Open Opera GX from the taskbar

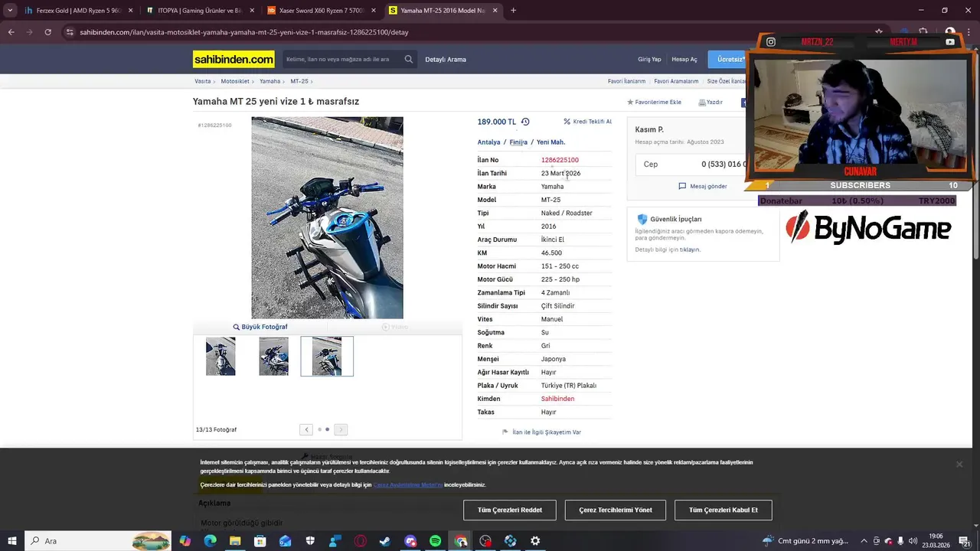[360, 541]
